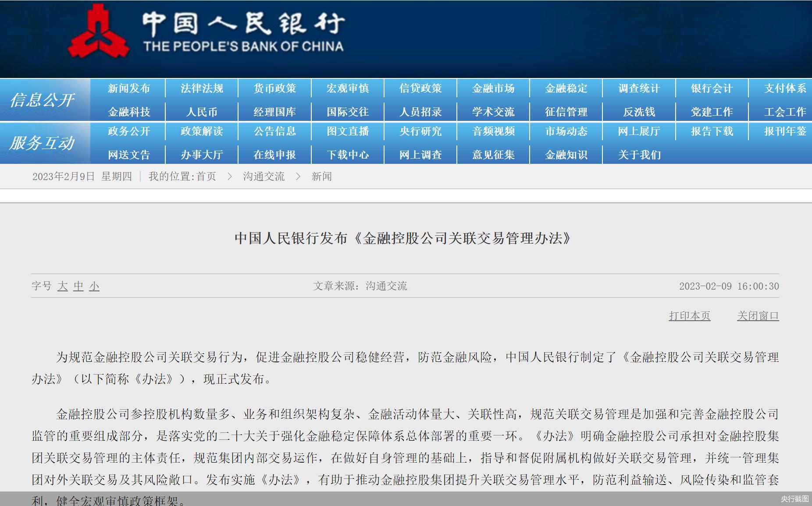
Task: Click 打印本页 to print this page
Action: [x=689, y=315]
